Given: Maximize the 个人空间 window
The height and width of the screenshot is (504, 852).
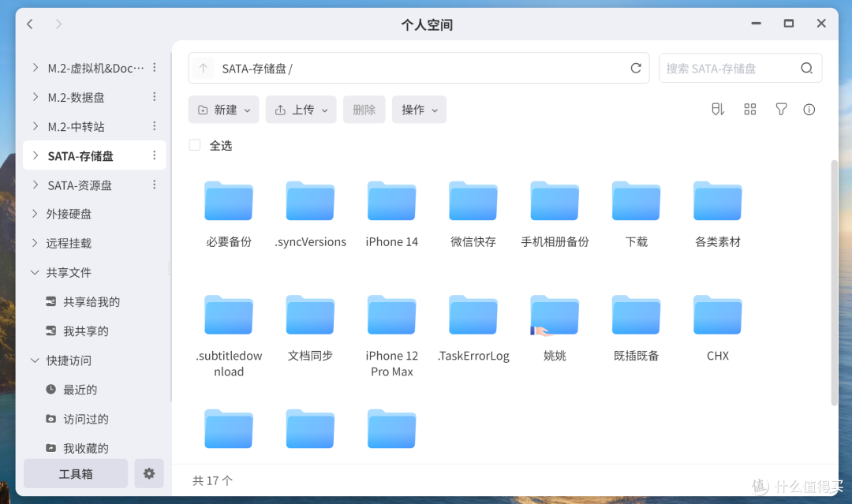Looking at the screenshot, I should (x=788, y=24).
